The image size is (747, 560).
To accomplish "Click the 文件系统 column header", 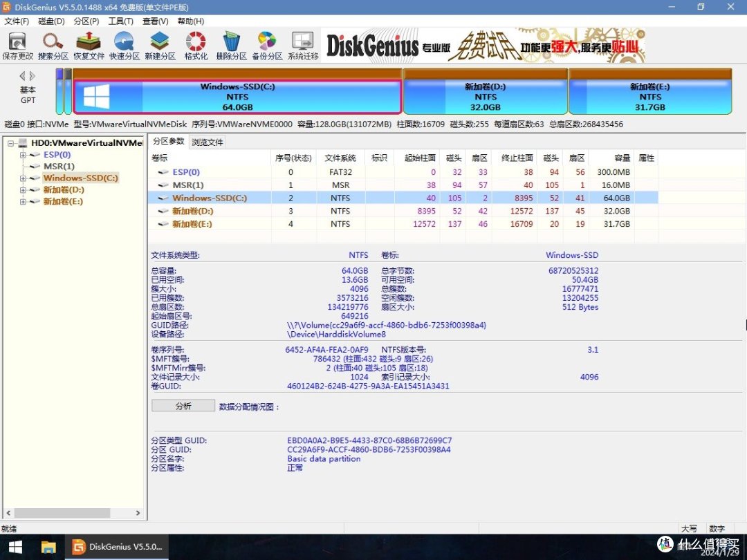I will [340, 158].
